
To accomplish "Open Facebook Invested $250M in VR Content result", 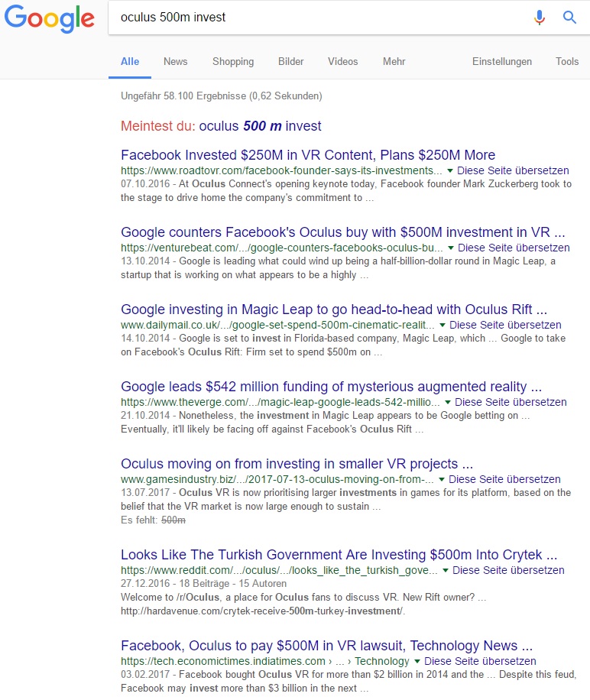I will (308, 155).
